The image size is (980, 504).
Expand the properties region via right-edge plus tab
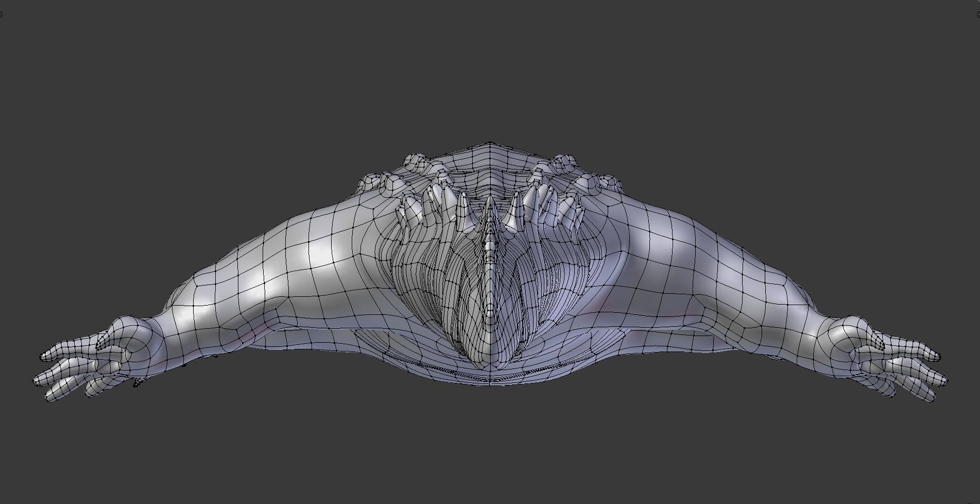[x=978, y=14]
